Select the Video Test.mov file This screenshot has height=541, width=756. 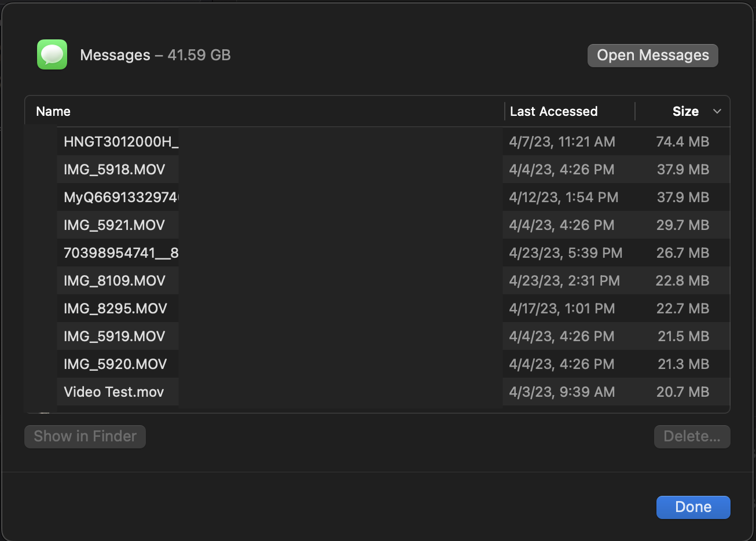(114, 392)
